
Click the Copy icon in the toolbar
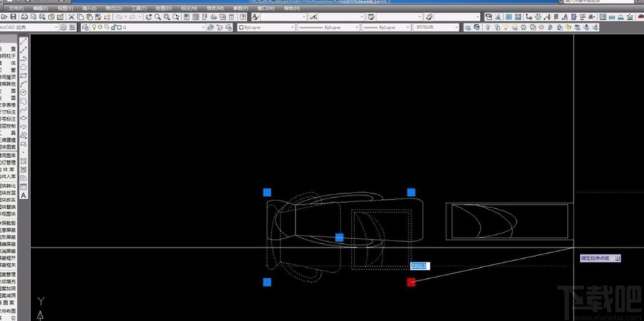(x=80, y=17)
